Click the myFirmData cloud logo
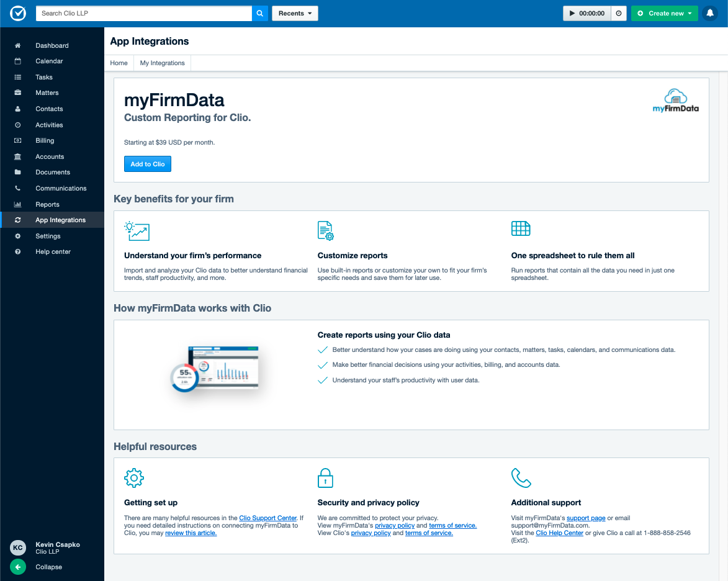Image resolution: width=728 pixels, height=581 pixels. (x=675, y=101)
